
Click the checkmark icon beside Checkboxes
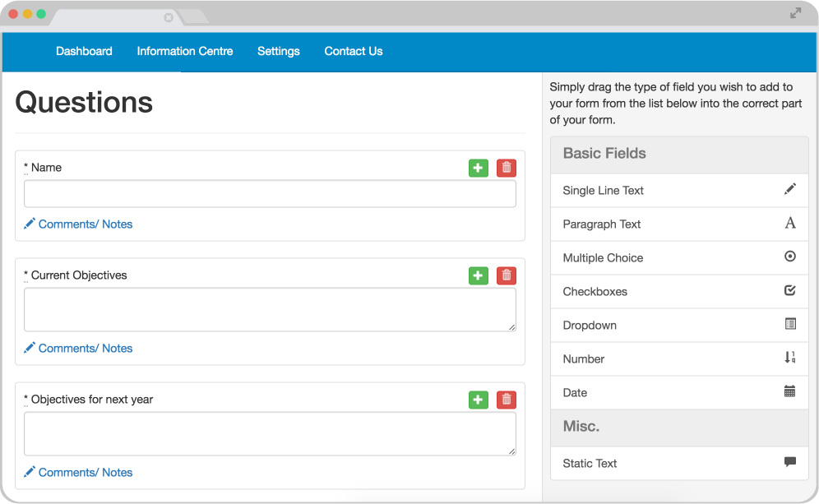(789, 290)
